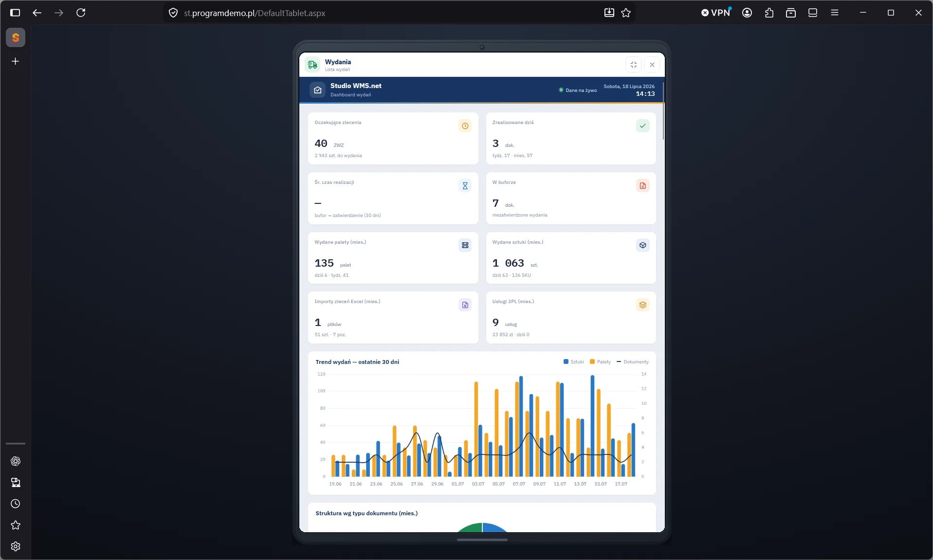Click the pallet icon on Wydane palety card
The image size is (933, 560).
point(465,245)
